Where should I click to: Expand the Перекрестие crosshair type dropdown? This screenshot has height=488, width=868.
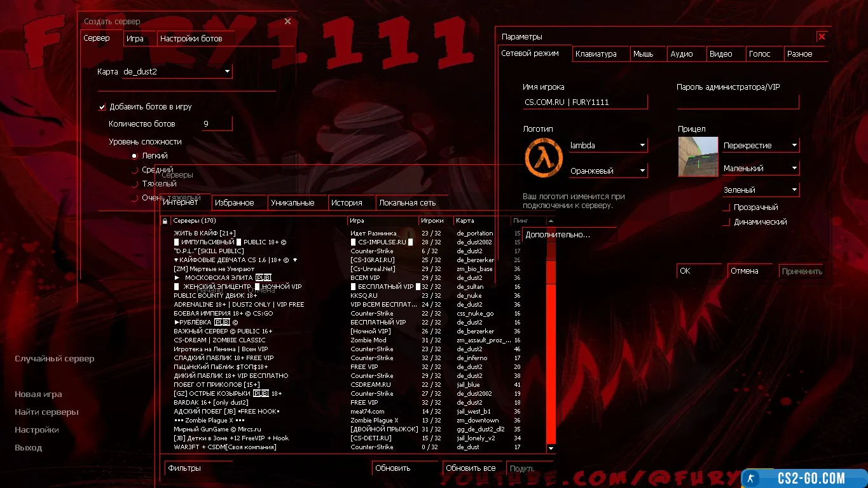click(x=794, y=146)
